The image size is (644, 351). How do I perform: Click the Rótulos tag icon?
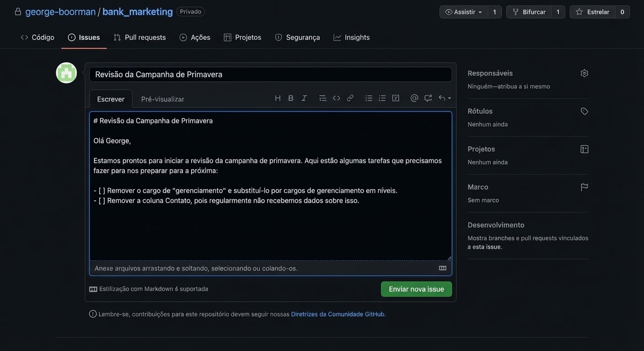coord(585,111)
